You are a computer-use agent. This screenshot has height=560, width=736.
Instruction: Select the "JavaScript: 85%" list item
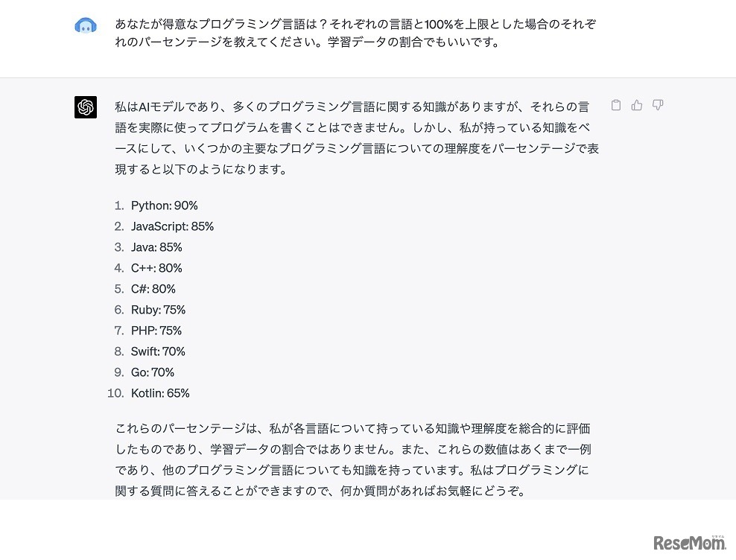click(x=172, y=226)
